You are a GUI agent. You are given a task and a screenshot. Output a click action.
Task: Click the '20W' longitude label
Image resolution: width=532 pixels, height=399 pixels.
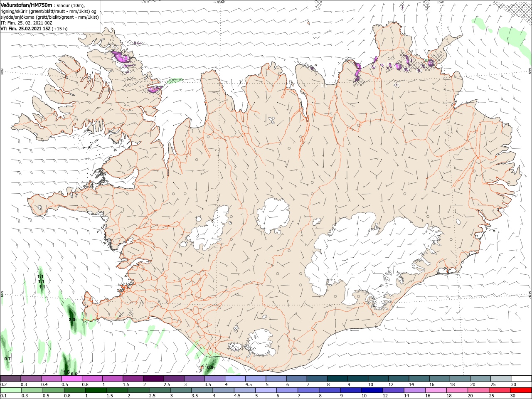(222, 2)
